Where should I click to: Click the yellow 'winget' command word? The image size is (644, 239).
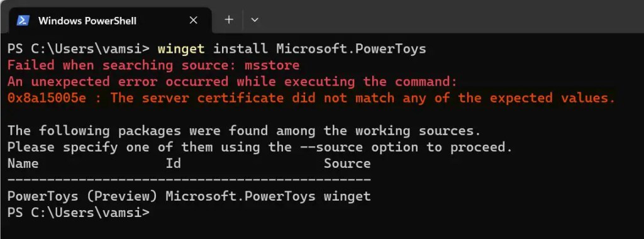point(181,49)
